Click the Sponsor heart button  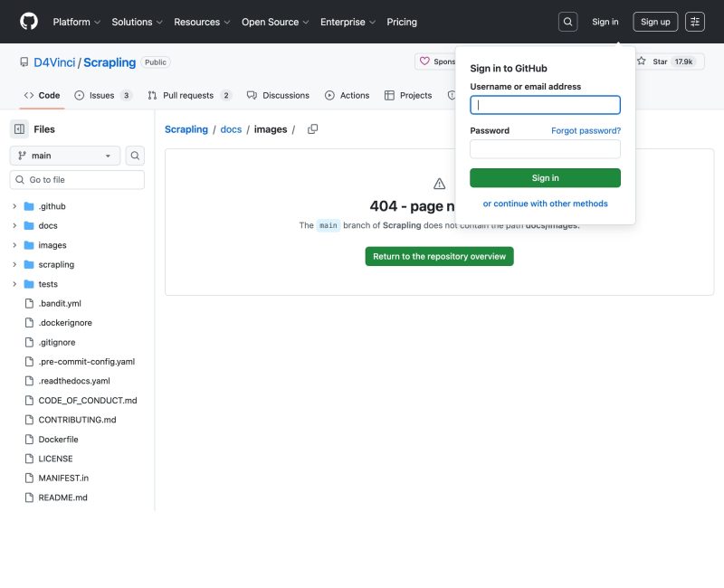[x=435, y=62]
